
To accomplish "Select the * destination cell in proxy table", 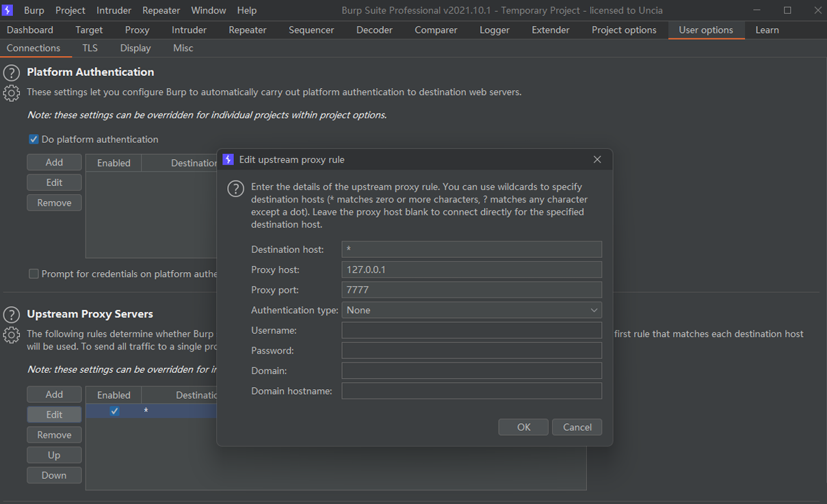I will pyautogui.click(x=179, y=411).
